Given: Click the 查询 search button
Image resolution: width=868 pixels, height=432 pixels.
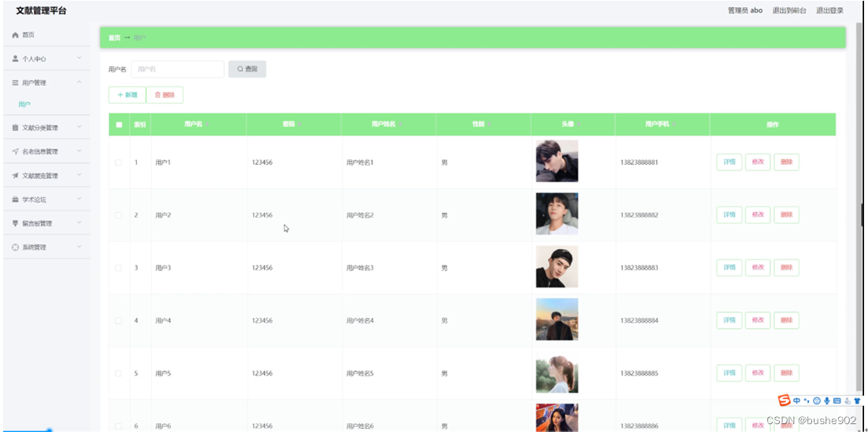Looking at the screenshot, I should [x=248, y=69].
